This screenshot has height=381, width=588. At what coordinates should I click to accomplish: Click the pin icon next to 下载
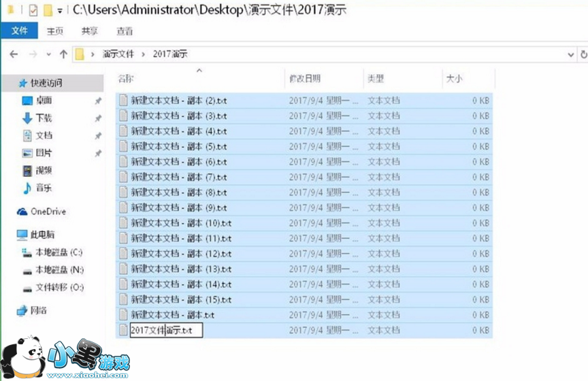pos(98,118)
